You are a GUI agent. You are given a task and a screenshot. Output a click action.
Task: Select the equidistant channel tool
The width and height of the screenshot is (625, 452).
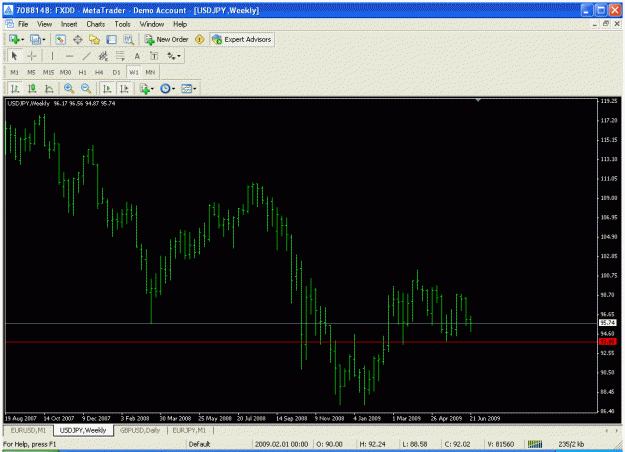pos(103,56)
